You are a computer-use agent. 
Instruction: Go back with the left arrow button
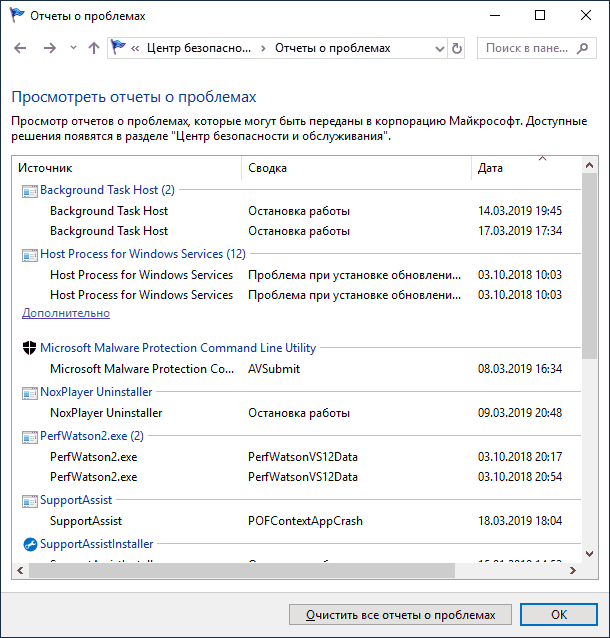[20, 48]
